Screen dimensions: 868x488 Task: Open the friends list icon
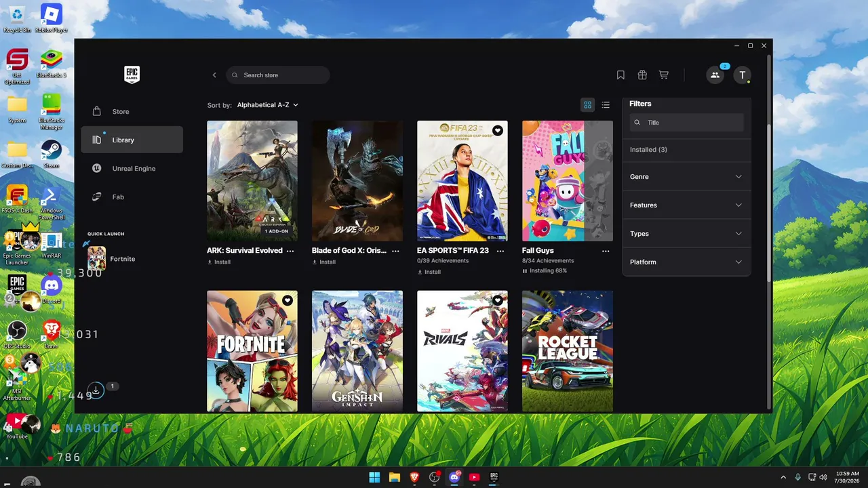tap(715, 75)
